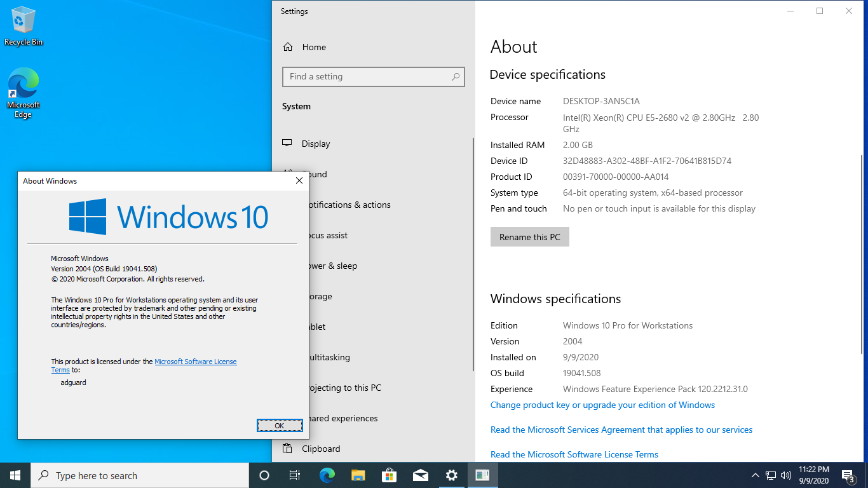Click the licensee name adguard in About Windows
The height and width of the screenshot is (488, 868).
pos(73,383)
